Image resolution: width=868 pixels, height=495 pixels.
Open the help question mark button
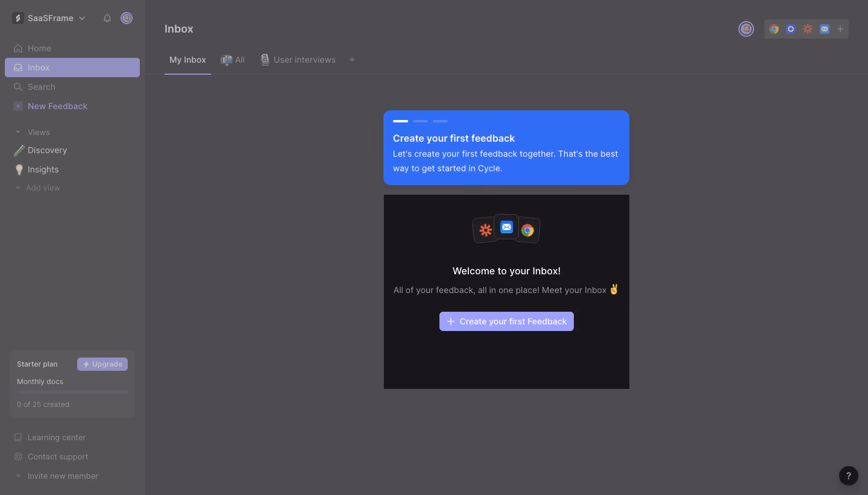(x=849, y=476)
